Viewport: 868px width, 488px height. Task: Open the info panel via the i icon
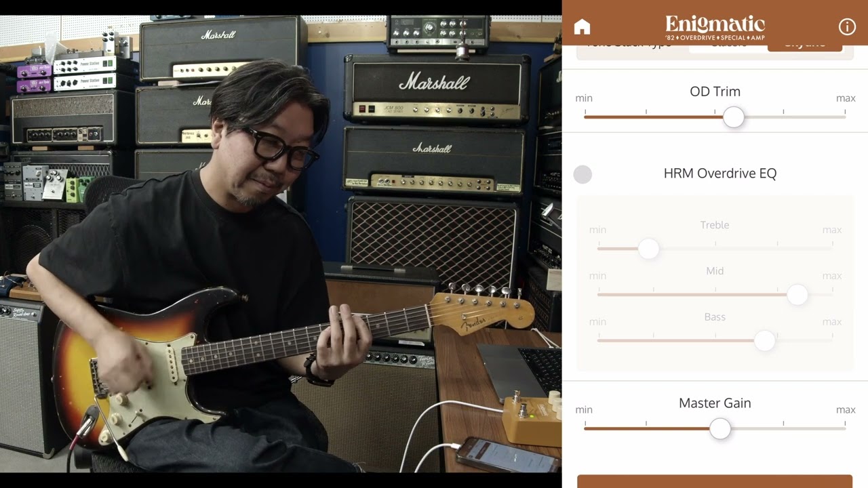[x=846, y=26]
